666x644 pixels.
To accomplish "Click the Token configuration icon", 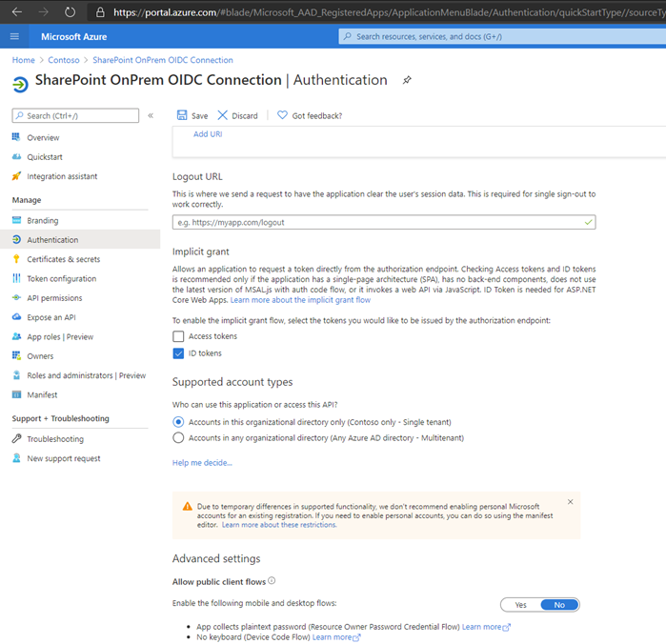I will (16, 278).
